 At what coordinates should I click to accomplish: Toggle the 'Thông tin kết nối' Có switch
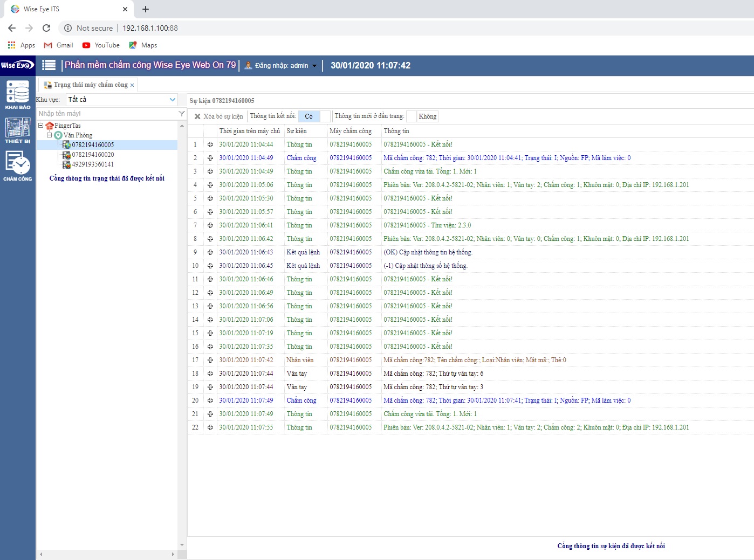(314, 116)
